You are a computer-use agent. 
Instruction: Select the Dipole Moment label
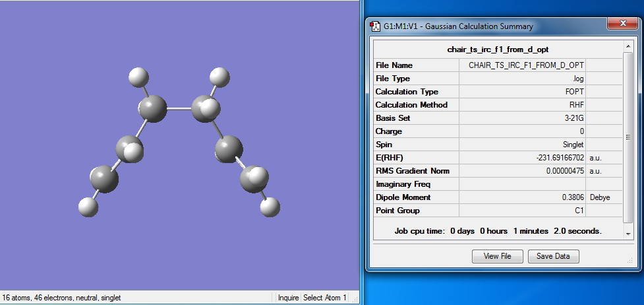403,197
